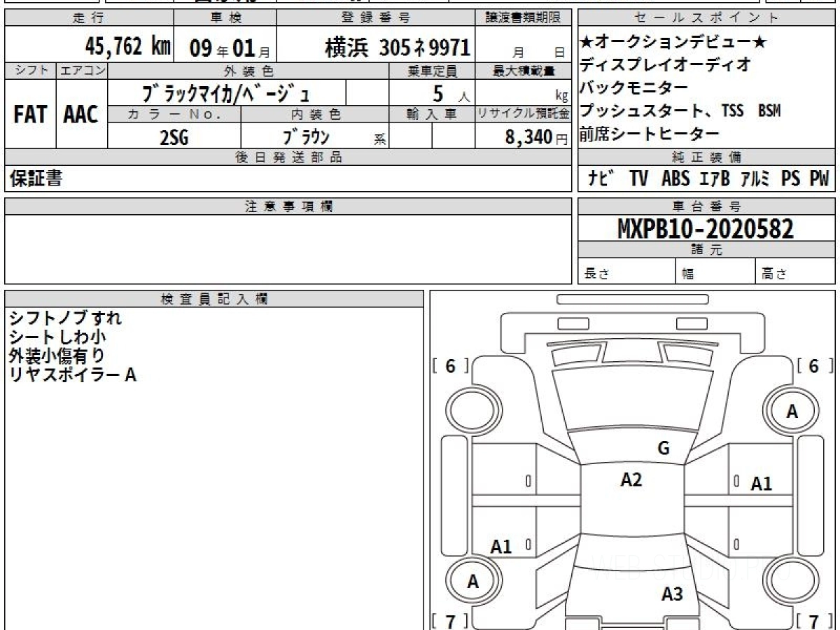Image resolution: width=840 pixels, height=630 pixels.
Task: Click the mileage value 45,762 km
Action: tap(128, 46)
